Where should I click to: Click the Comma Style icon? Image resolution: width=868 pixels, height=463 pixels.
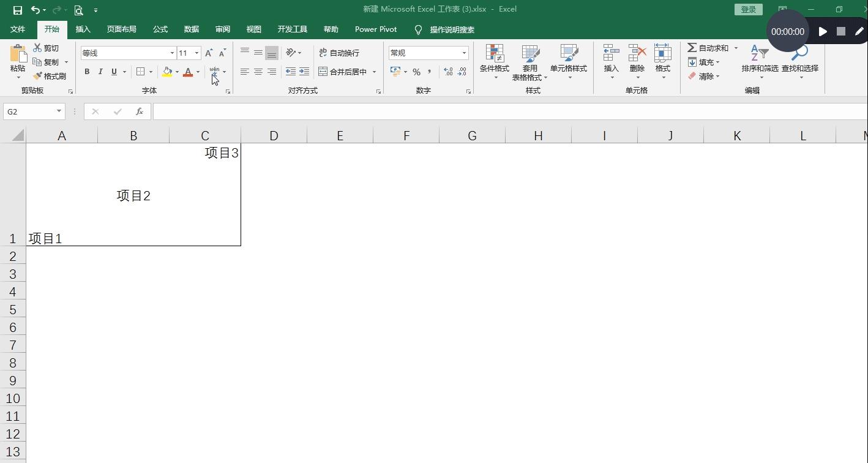pos(430,72)
